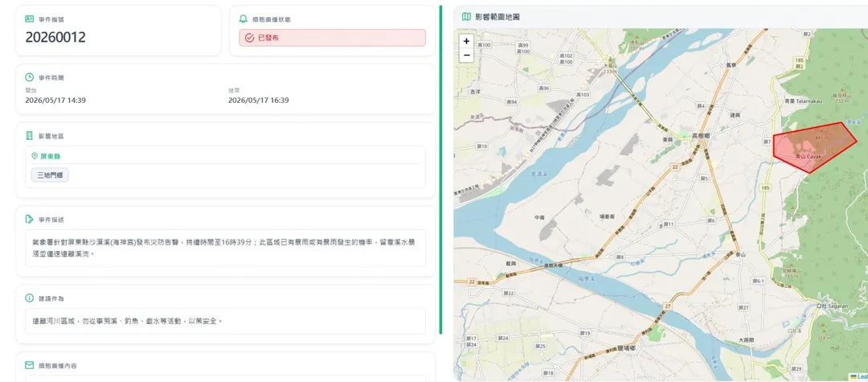Click the check circle icon in 已發布 badge
The image size is (868, 382).
(249, 38)
